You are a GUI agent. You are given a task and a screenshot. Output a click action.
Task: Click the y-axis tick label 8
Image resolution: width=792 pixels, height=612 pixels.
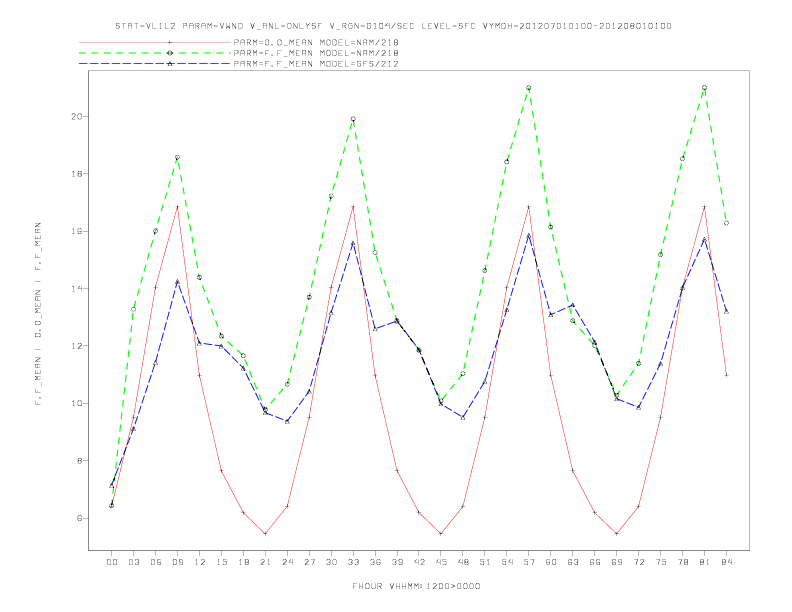(79, 461)
